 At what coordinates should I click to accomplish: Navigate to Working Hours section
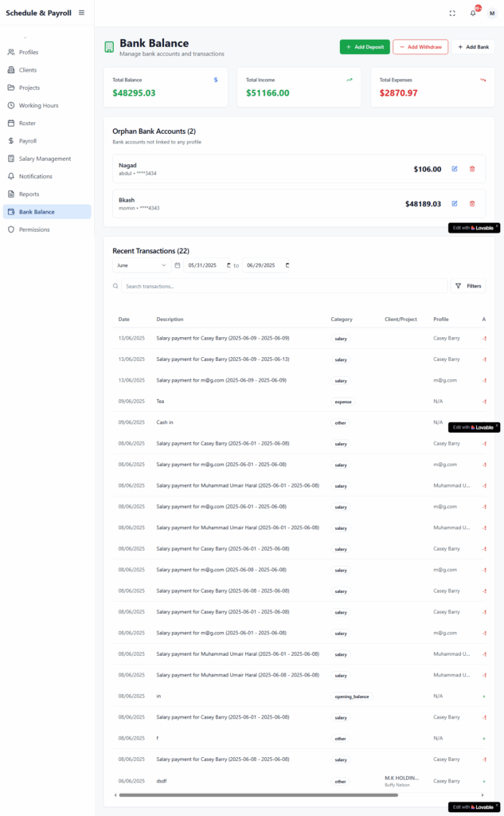[38, 105]
